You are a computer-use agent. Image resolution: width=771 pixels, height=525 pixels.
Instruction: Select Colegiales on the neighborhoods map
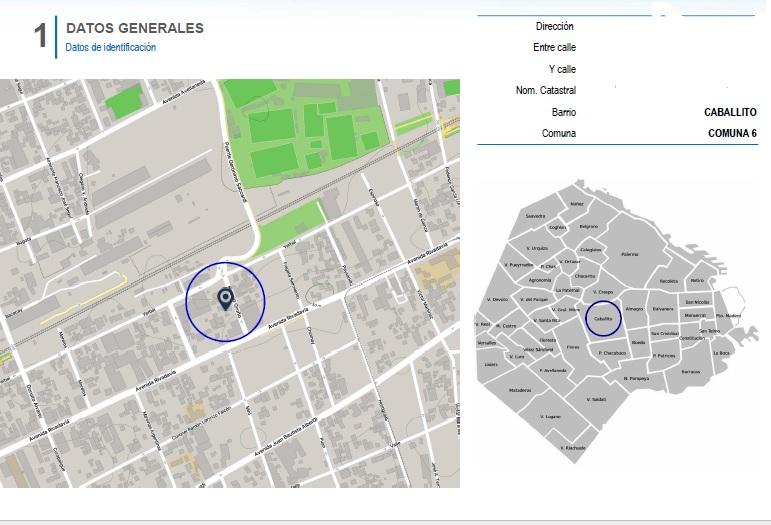click(x=591, y=250)
